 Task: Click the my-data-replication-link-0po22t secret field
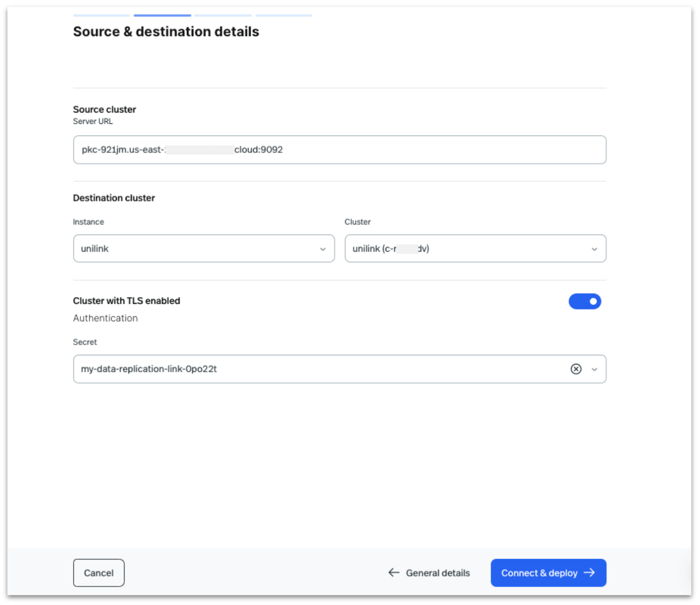coord(306,369)
